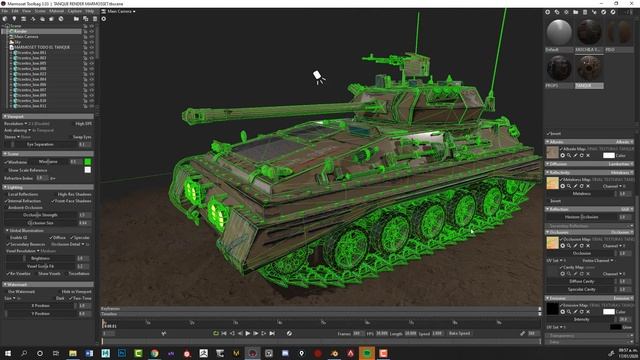Click the folder icon in the material toolbar

pyautogui.click(x=576, y=12)
